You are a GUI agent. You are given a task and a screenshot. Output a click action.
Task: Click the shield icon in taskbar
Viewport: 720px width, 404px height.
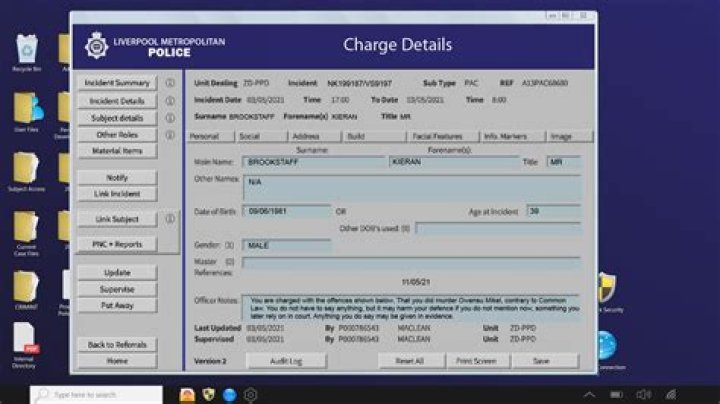[x=208, y=394]
